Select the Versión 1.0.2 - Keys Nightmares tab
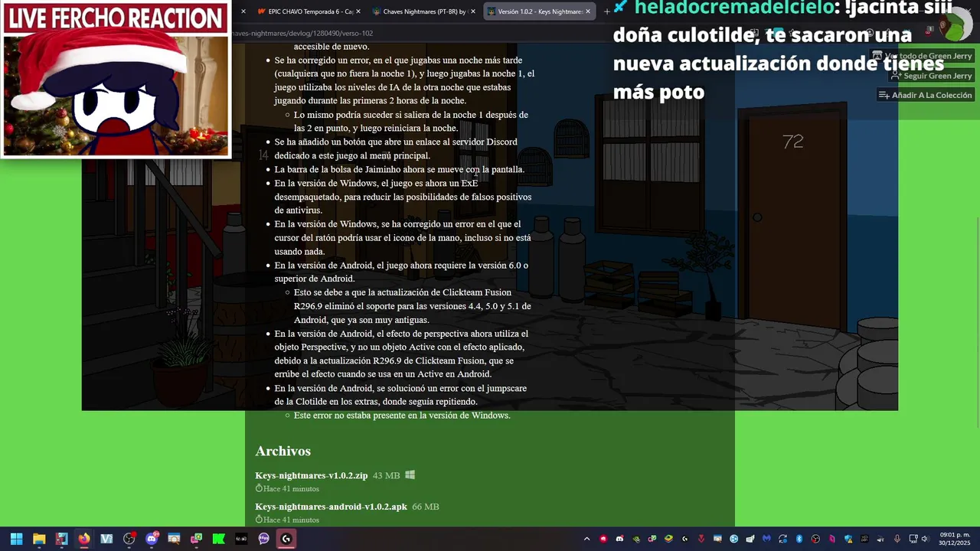 pos(539,11)
